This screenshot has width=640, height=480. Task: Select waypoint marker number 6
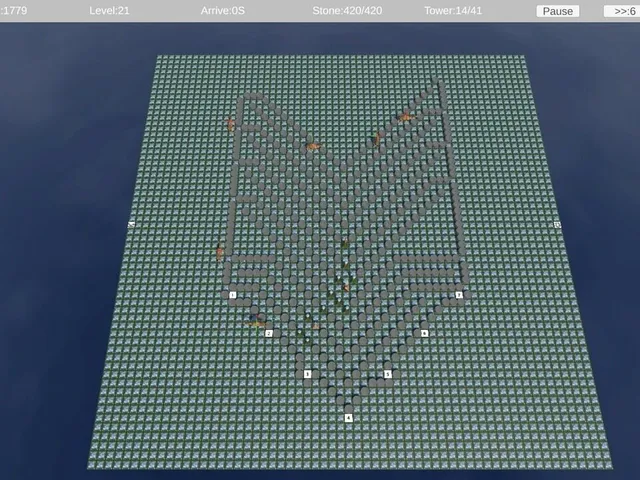pos(424,333)
